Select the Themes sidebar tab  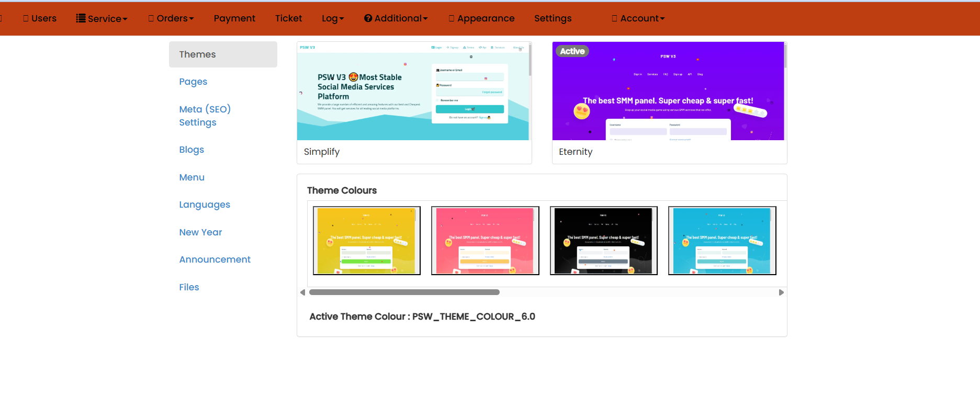click(x=223, y=54)
